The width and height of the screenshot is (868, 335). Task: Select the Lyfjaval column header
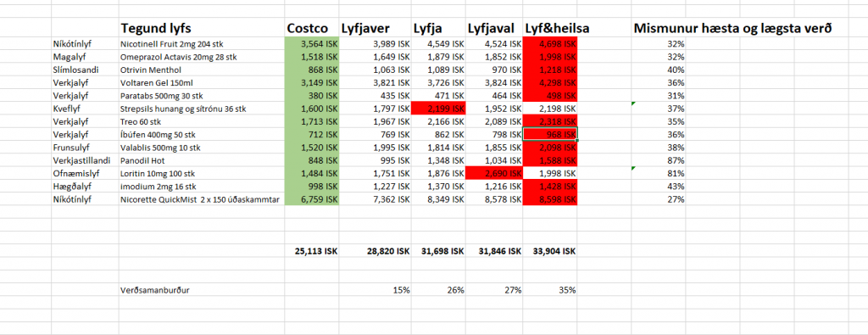(x=494, y=28)
